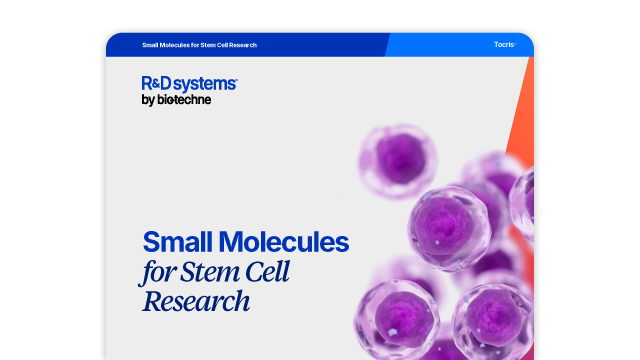Click the header text 'Small Molecules for Stem Cell Research'
640x360 pixels.
pyautogui.click(x=199, y=45)
